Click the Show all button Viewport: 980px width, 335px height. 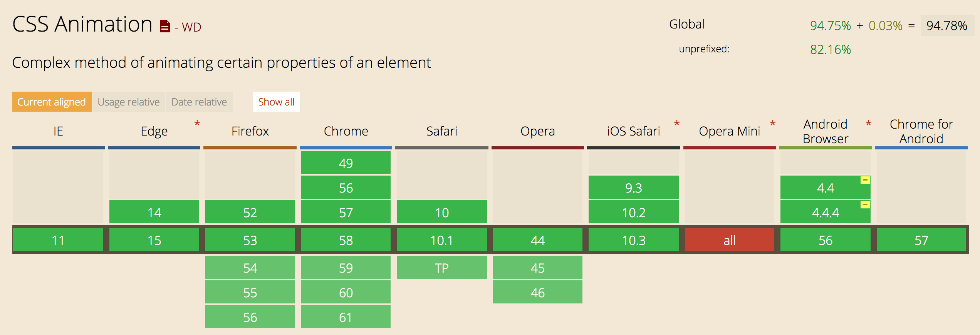[276, 102]
